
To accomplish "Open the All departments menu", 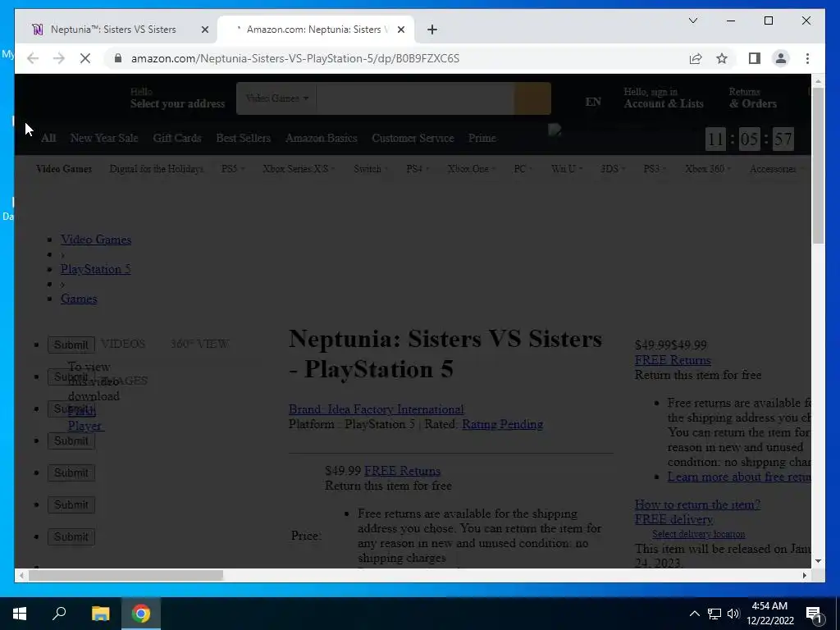I will tap(48, 138).
